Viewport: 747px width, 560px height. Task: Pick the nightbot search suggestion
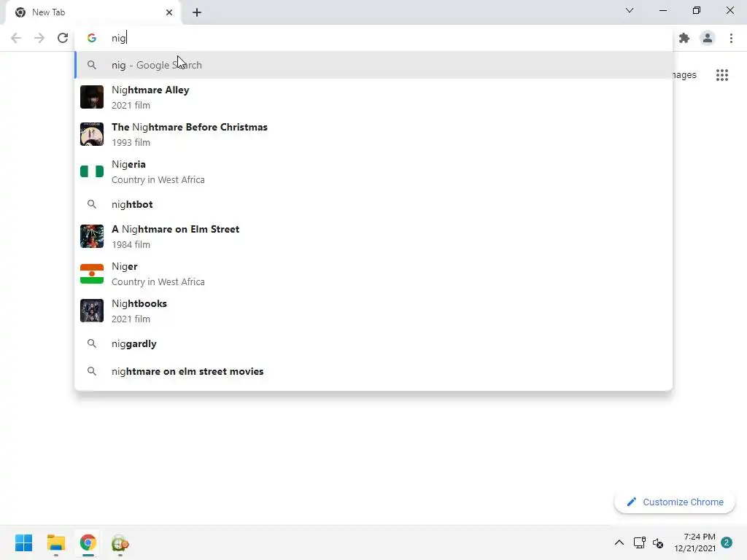coord(373,204)
